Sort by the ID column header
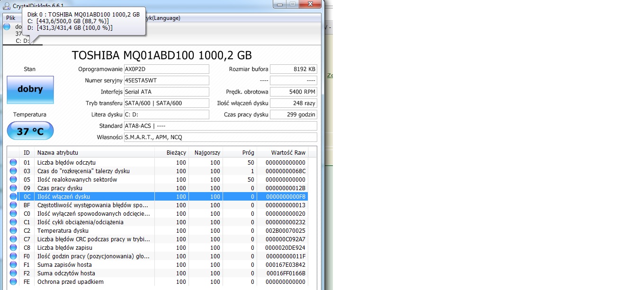Image resolution: width=644 pixels, height=290 pixels. 27,153
